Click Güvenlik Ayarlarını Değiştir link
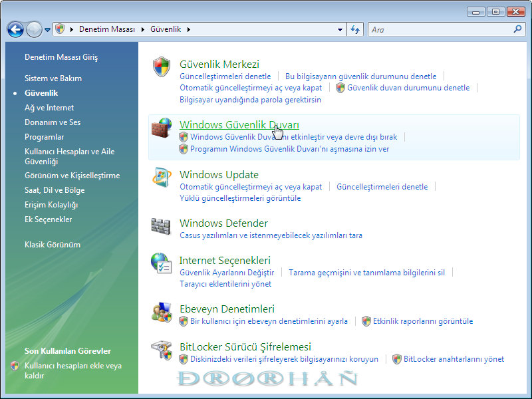 pos(227,273)
